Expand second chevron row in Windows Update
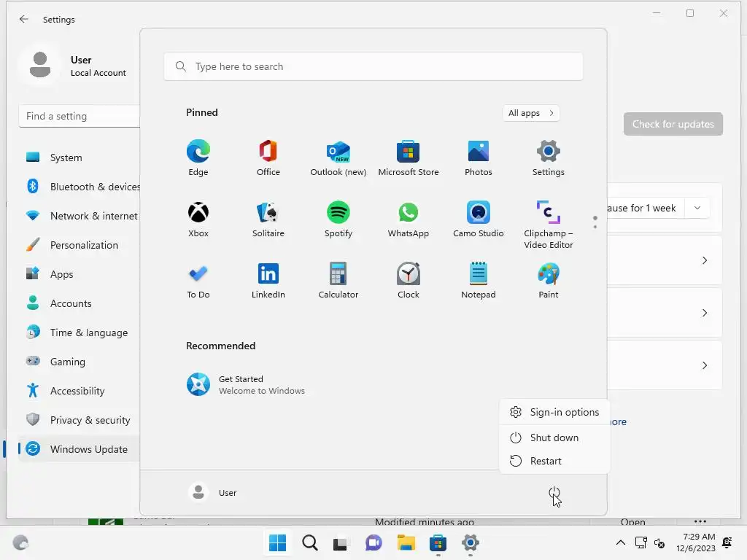The height and width of the screenshot is (560, 747). click(705, 313)
